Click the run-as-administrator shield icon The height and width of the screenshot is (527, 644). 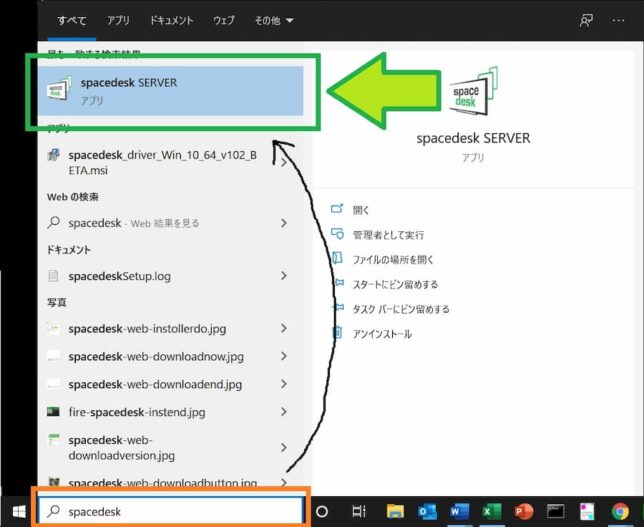pos(337,234)
